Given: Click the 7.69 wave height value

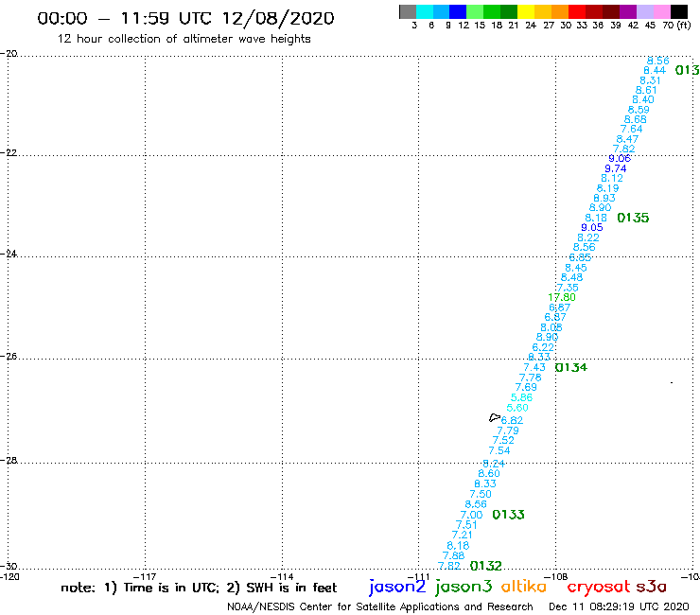Looking at the screenshot, I should [526, 387].
